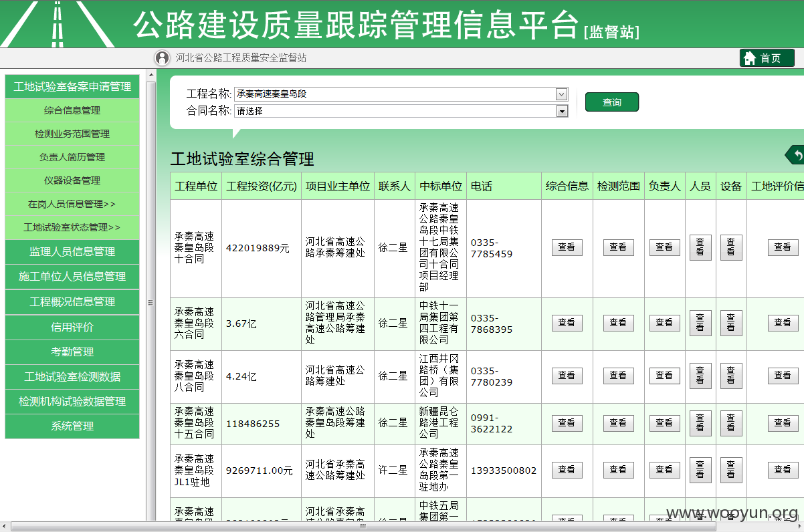The image size is (804, 532).
Task: View 人员 for 六合同 row
Action: click(x=700, y=323)
